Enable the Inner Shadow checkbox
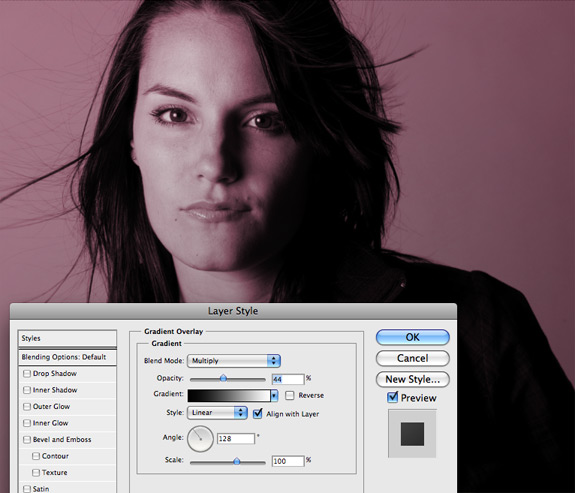The height and width of the screenshot is (493, 575). click(27, 390)
